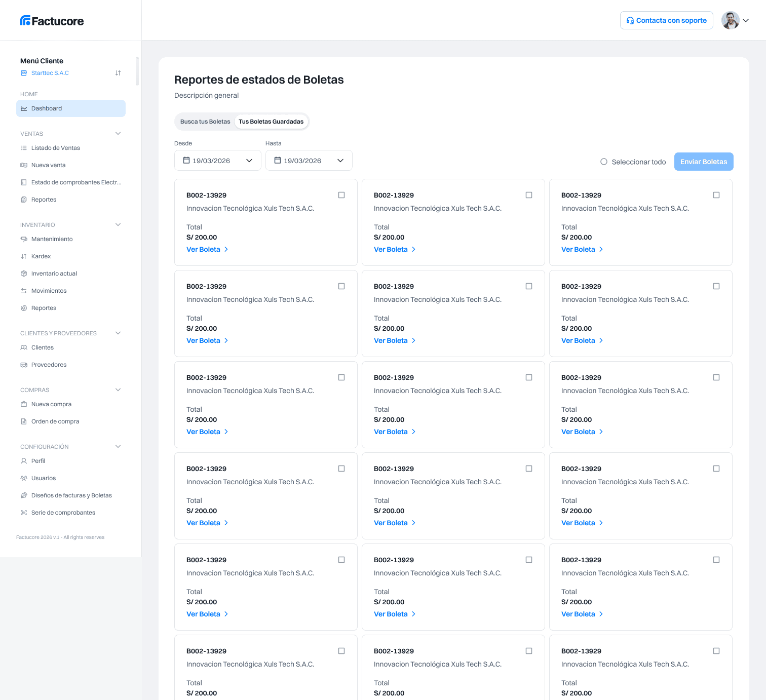The width and height of the screenshot is (766, 700).
Task: Switch to the Busca tus Boletas tab
Action: (205, 122)
